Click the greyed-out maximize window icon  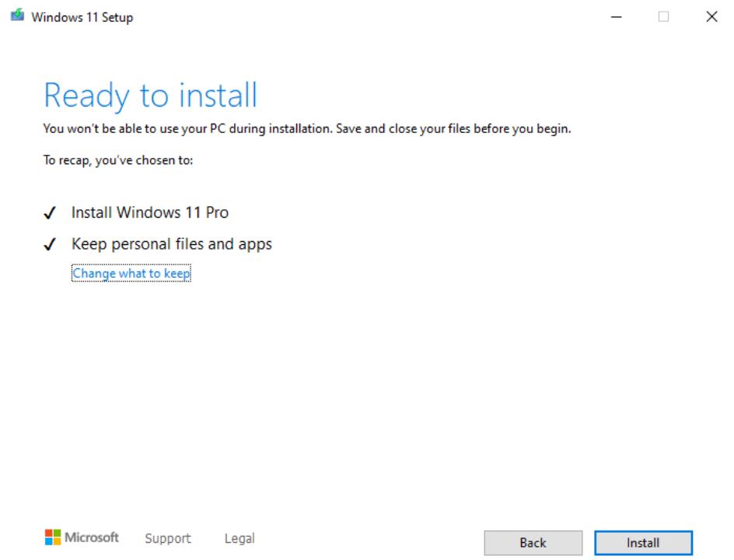pyautogui.click(x=663, y=17)
